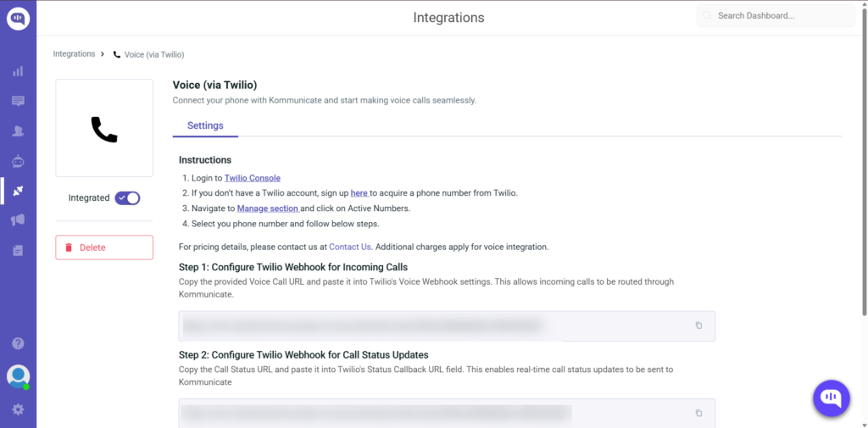Screen dimensions: 868x428
Task: Click the 'Integrated' label text
Action: [89, 197]
